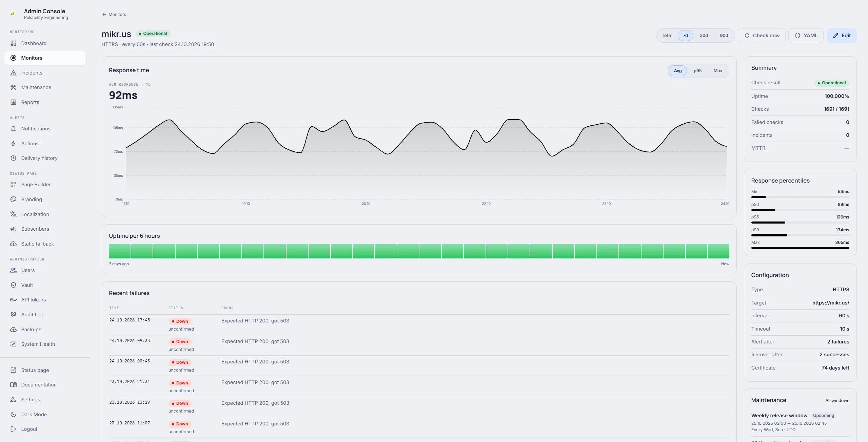Open the YAML view button

[x=806, y=36]
